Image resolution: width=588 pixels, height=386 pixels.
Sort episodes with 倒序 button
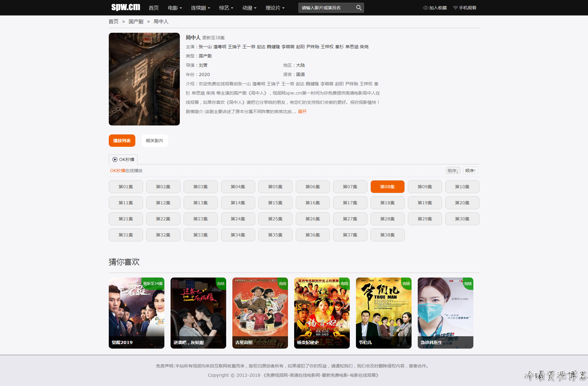coord(453,171)
